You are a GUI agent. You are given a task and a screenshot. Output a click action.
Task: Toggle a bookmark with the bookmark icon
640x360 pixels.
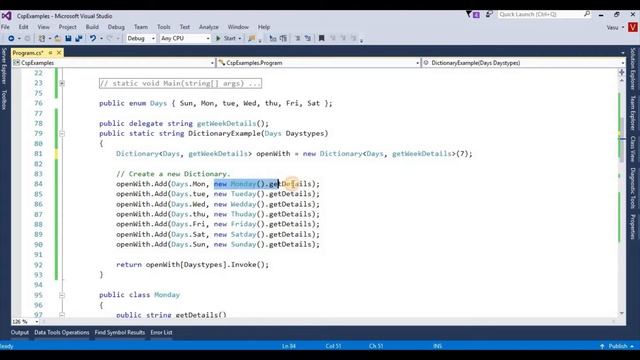(322, 38)
